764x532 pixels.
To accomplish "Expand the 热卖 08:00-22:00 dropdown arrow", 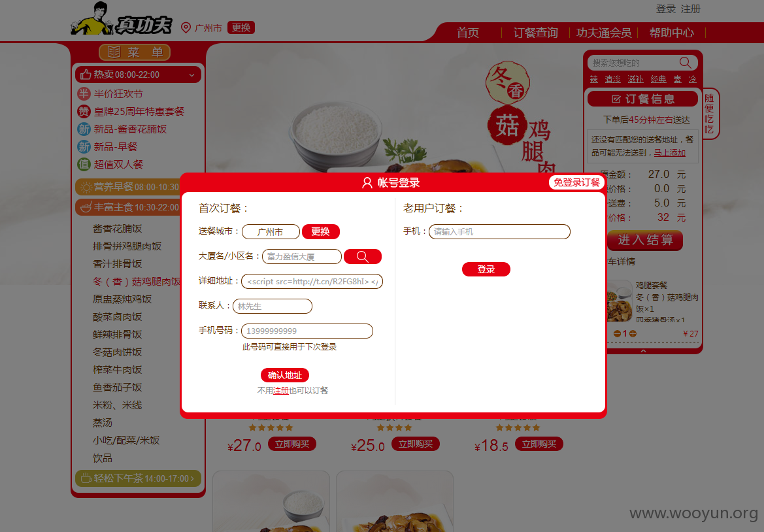I will [x=191, y=75].
